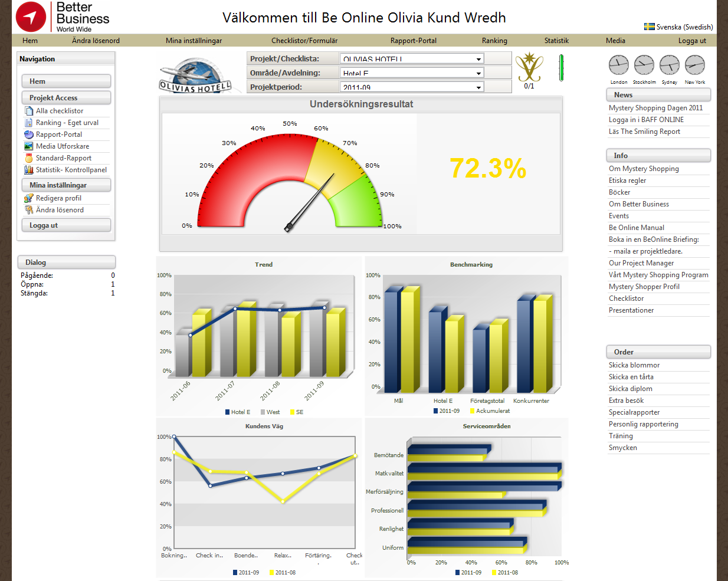Open the Ranking menu item
Screen dimensions: 728x581
494,41
